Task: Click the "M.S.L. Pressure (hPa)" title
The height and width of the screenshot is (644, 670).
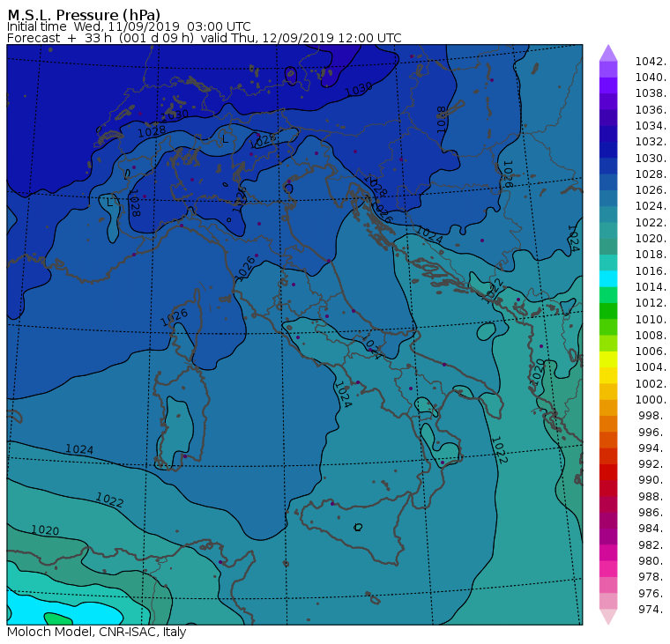Action: 84,15
